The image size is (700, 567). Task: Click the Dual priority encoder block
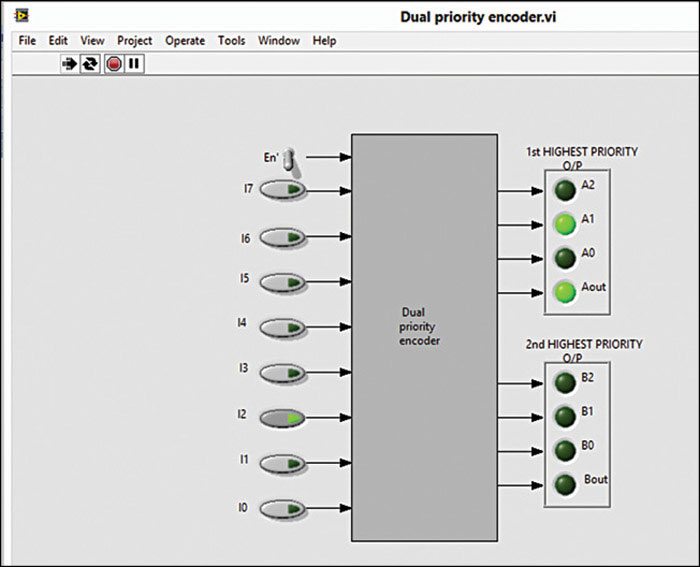424,337
